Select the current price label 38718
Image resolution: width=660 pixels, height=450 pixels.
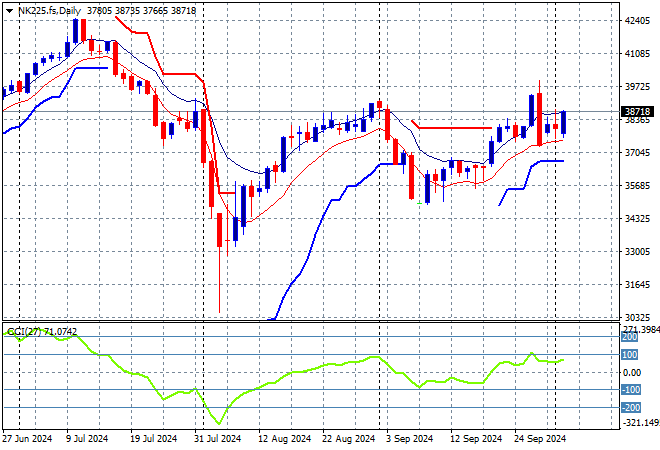pos(637,112)
